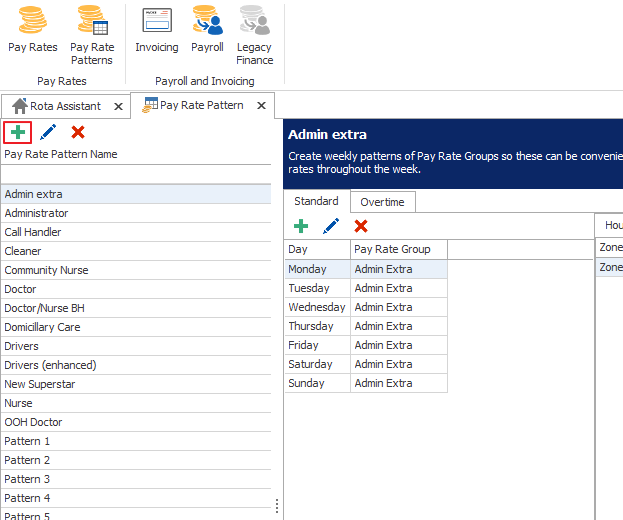Select Thursday row in day grid
The height and width of the screenshot is (520, 623).
click(366, 326)
